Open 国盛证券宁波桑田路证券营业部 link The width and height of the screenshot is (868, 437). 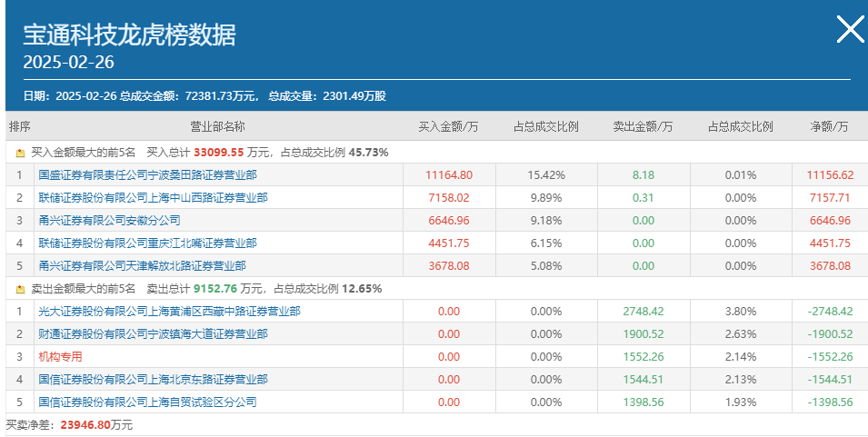(x=148, y=174)
